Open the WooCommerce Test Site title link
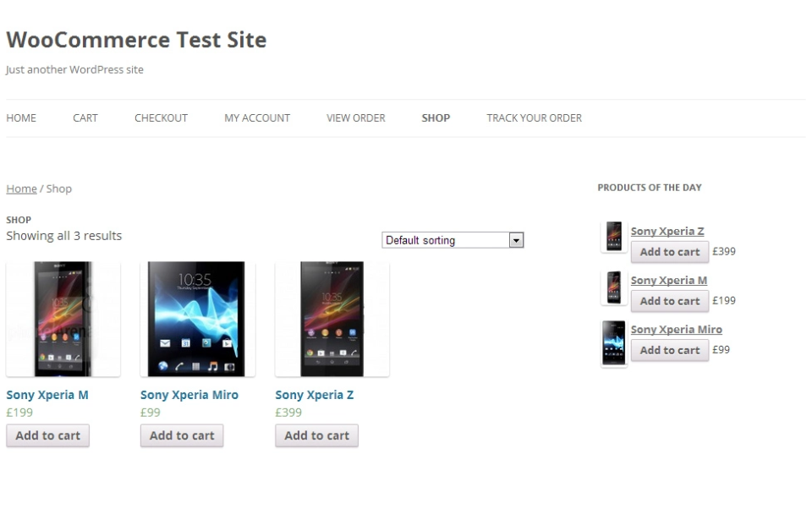The width and height of the screenshot is (812, 514). [136, 39]
